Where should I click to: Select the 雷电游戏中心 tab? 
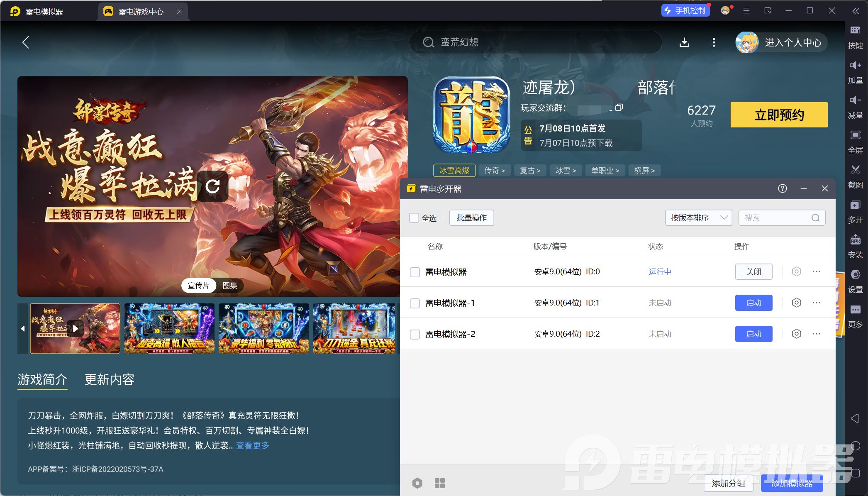click(141, 12)
